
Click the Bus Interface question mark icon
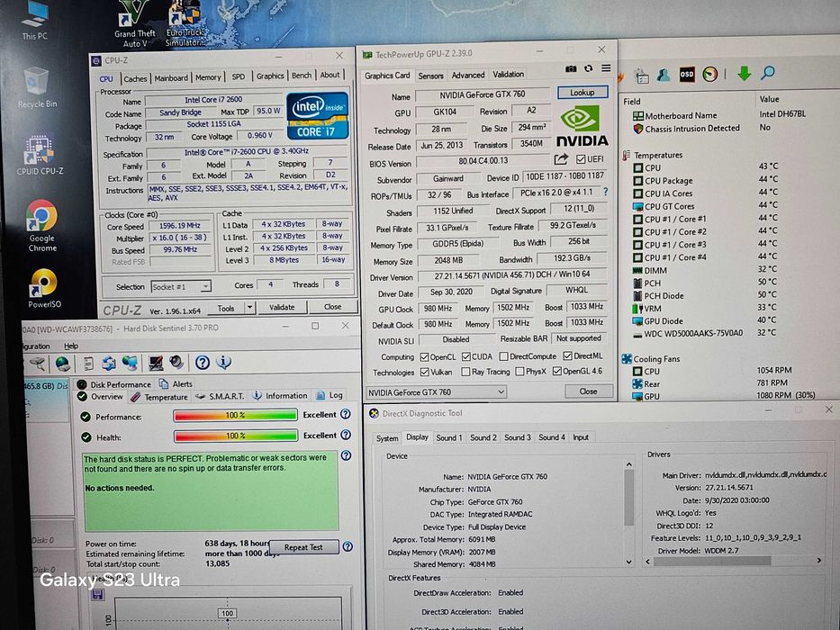(x=605, y=191)
